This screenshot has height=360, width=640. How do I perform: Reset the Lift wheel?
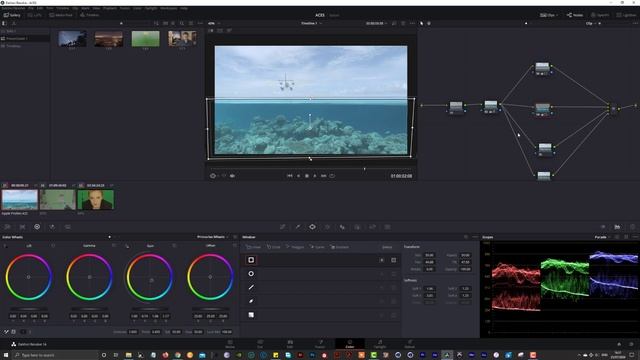[53, 246]
